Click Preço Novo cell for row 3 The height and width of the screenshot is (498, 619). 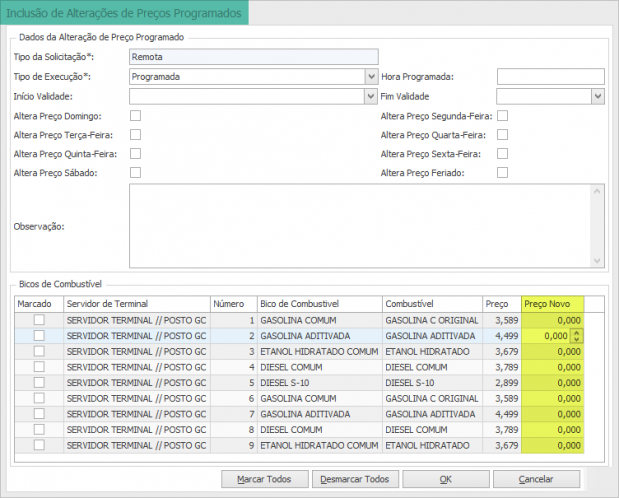point(552,351)
